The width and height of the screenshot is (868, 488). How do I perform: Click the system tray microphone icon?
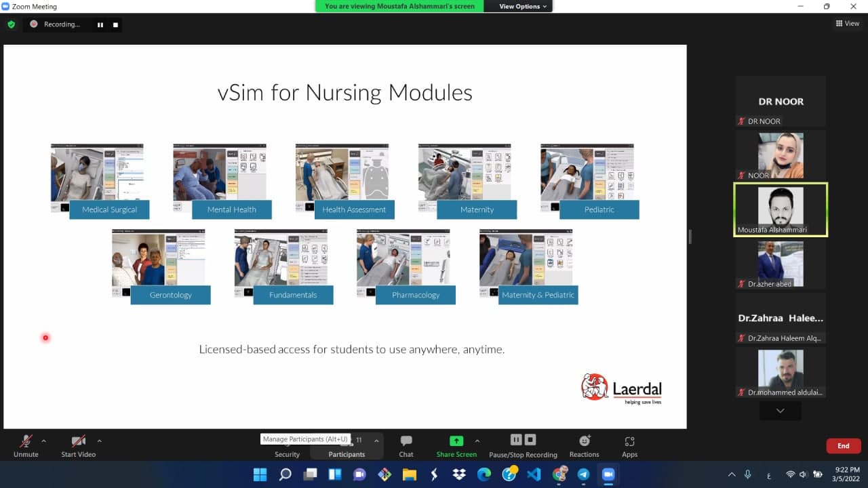point(748,474)
